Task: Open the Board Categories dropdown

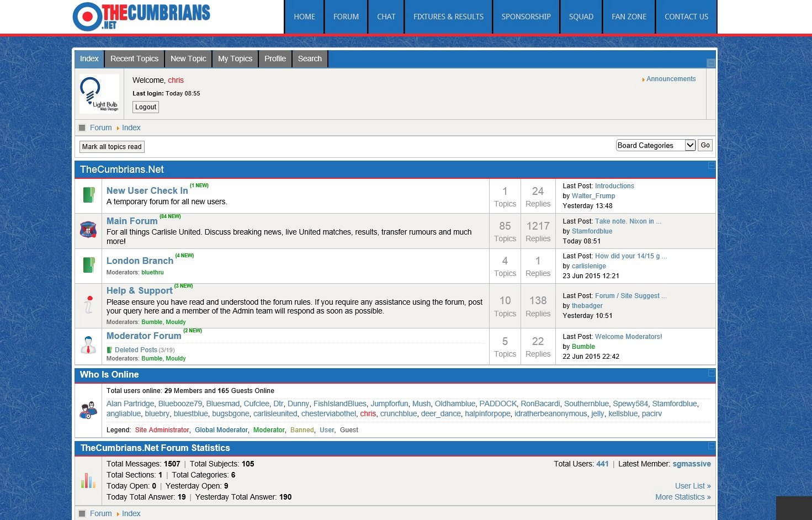Action: point(655,145)
